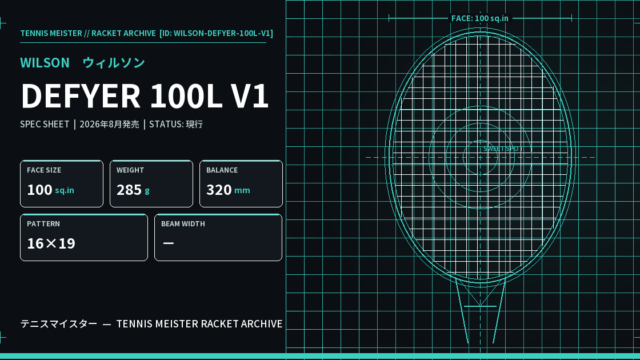Viewport: 640px width, 360px height.
Task: Click the FACE: 100 sq.in dimension label
Action: pos(480,18)
